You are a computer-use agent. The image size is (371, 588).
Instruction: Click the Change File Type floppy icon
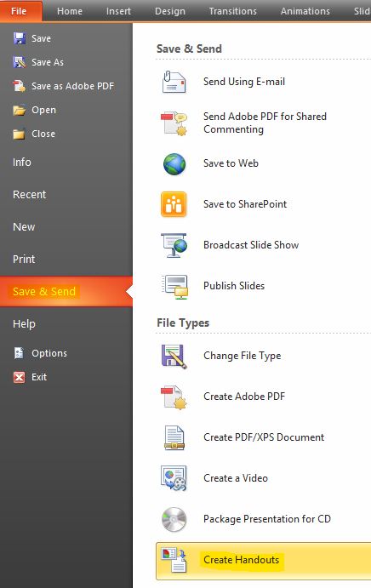tap(174, 357)
